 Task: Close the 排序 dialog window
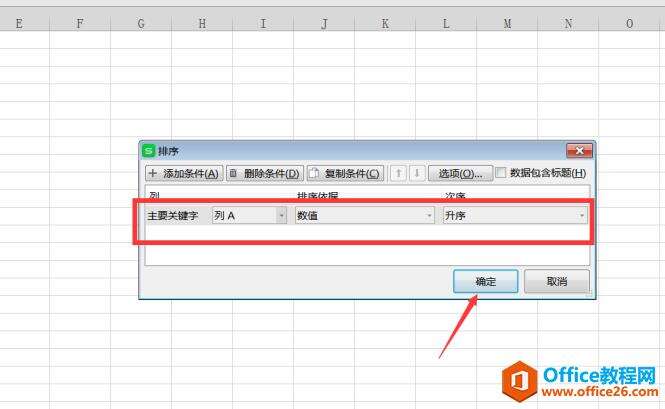[x=579, y=151]
